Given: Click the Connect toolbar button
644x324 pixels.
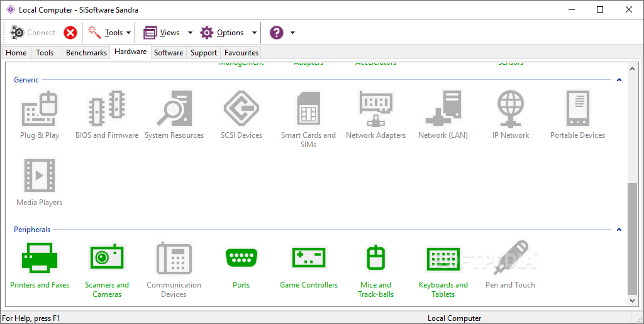Looking at the screenshot, I should 33,33.
